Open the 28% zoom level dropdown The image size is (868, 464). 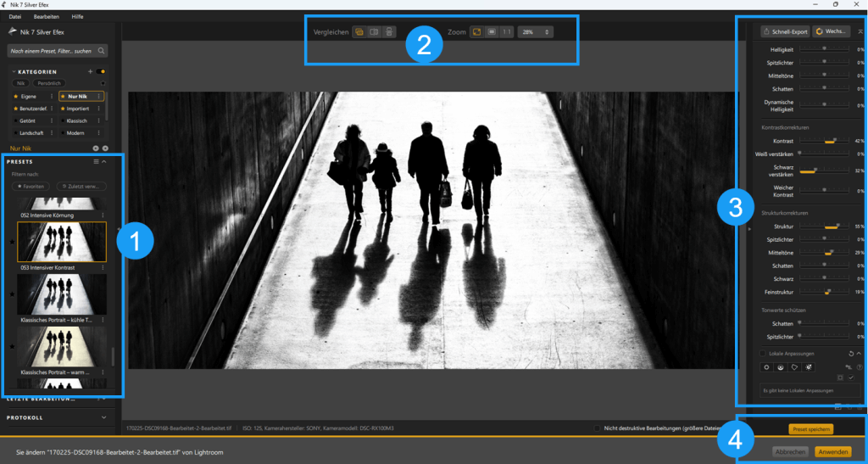[536, 32]
